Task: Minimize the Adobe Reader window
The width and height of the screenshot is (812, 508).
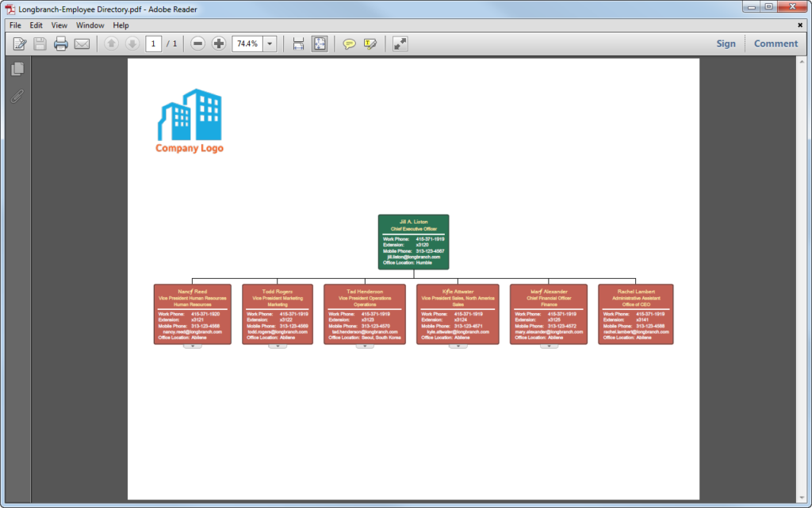Action: (x=752, y=6)
